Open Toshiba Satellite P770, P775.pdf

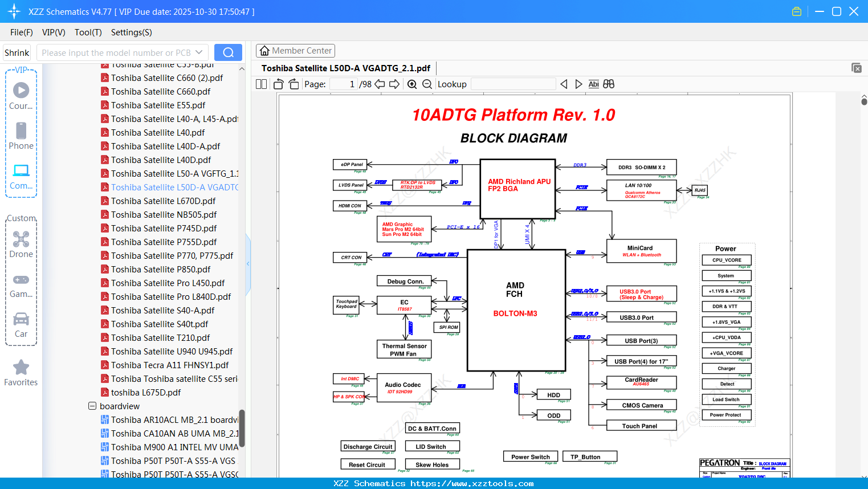[172, 255]
